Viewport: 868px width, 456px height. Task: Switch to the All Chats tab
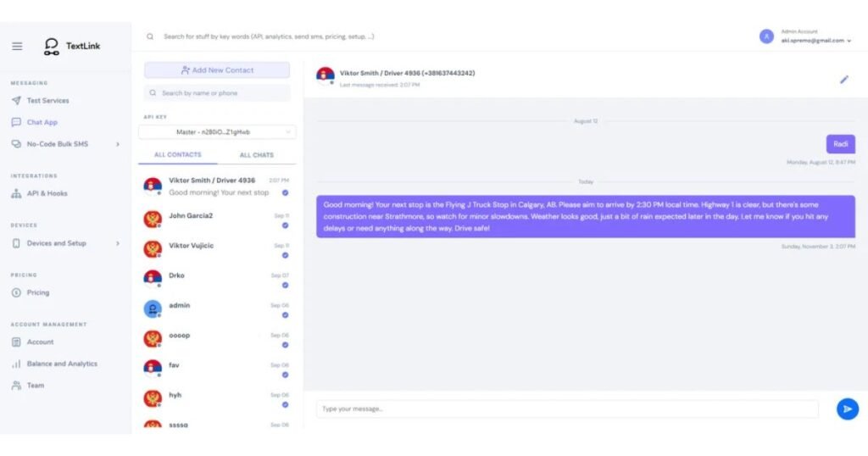point(256,155)
